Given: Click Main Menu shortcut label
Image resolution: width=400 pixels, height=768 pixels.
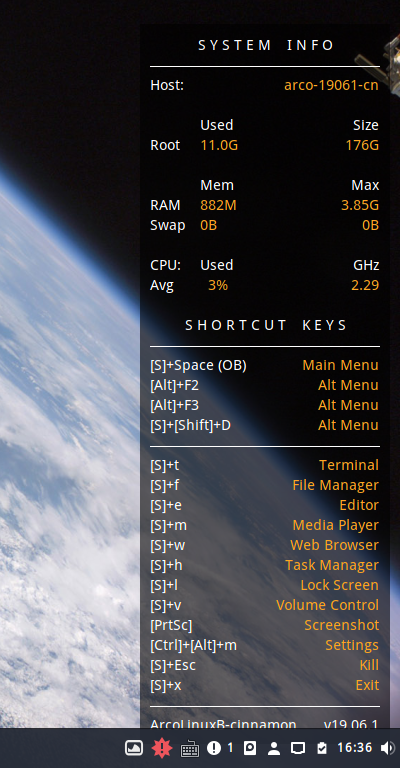Looking at the screenshot, I should 341,365.
